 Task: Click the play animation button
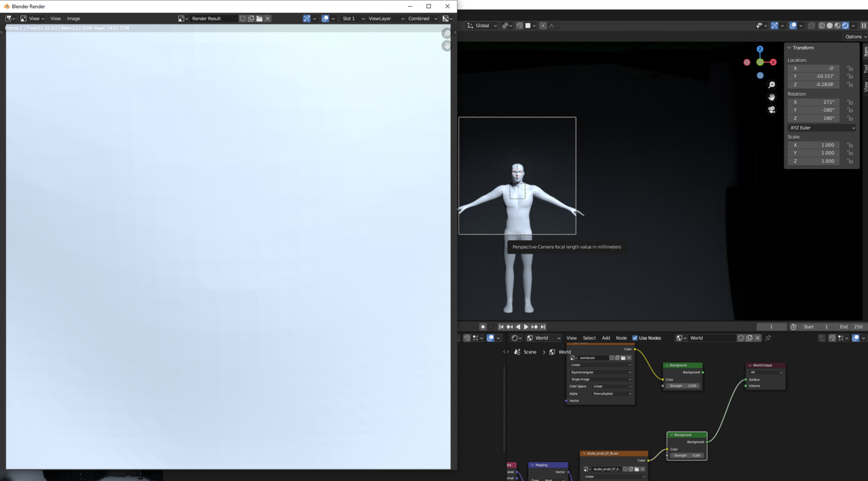(526, 327)
